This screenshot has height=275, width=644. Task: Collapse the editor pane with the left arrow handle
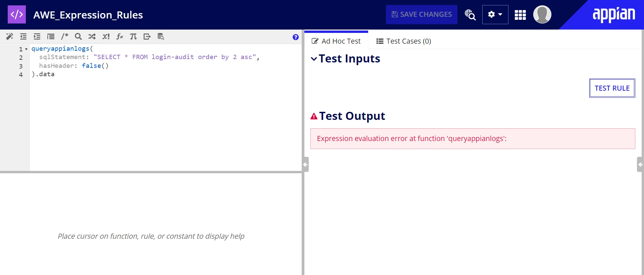click(305, 165)
